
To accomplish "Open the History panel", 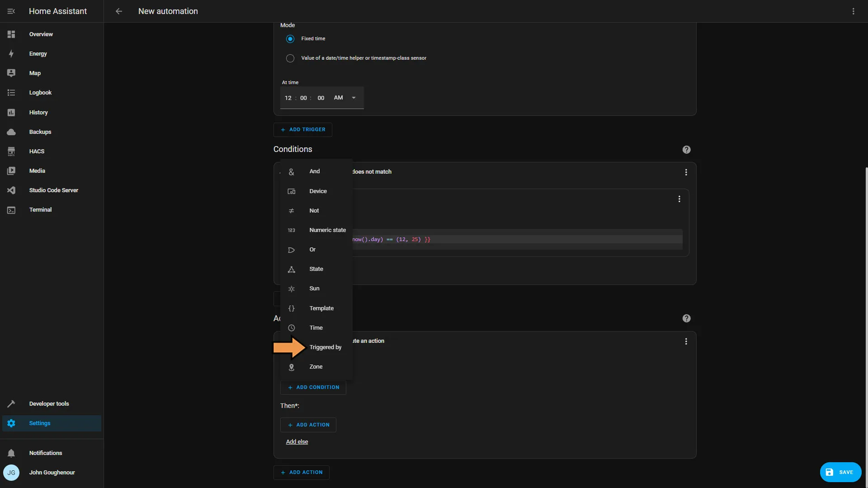I will (x=52, y=113).
